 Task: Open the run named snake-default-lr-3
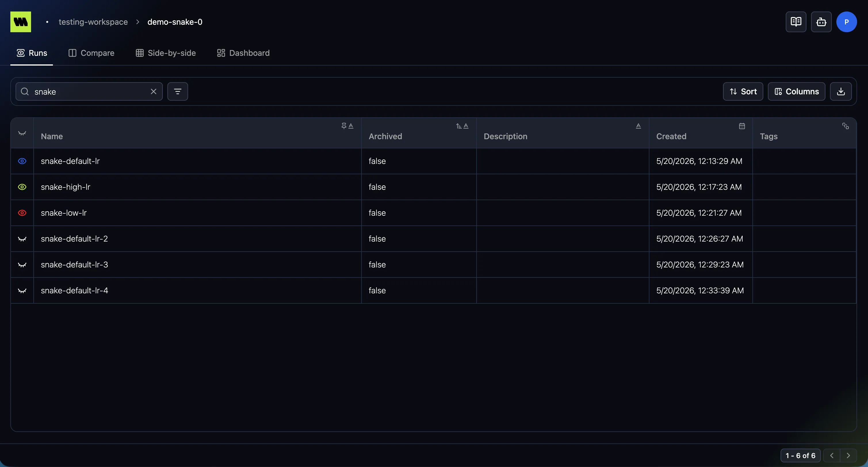click(74, 265)
